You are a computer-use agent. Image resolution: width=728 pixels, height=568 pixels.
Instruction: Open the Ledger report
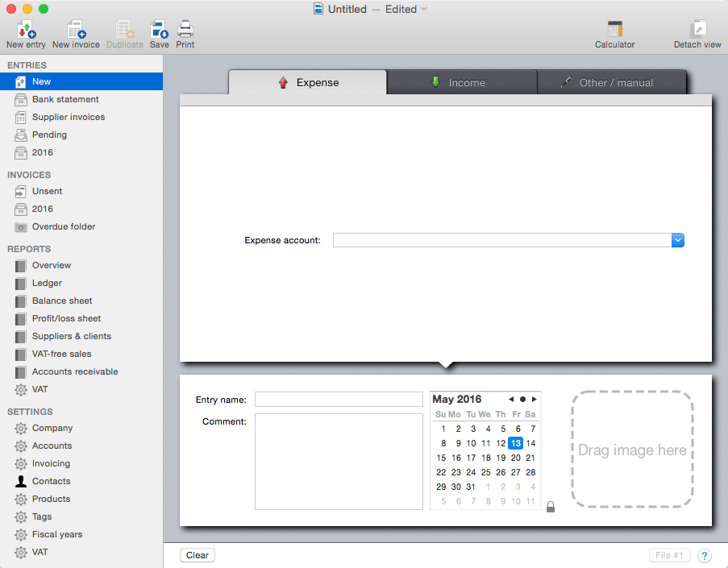[x=81, y=283]
